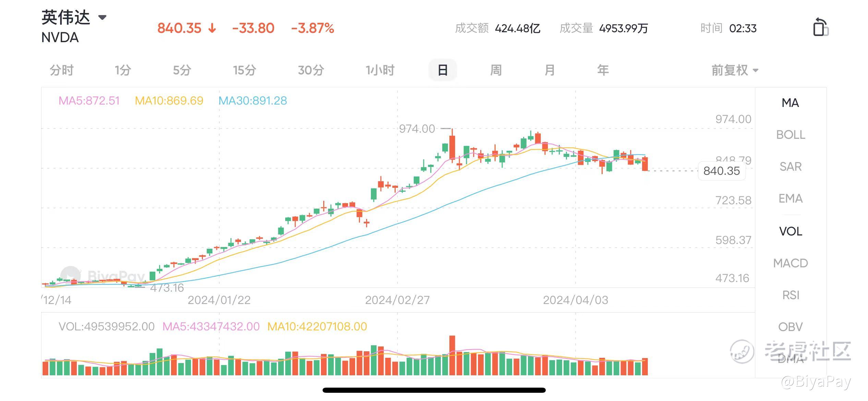The height and width of the screenshot is (401, 868).
Task: Click the 974.00 high marker on chart
Action: click(417, 129)
